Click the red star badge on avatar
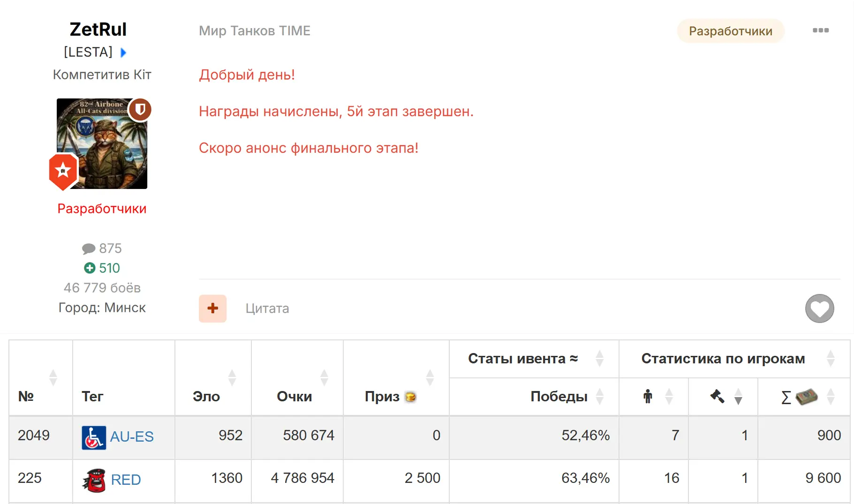 tap(63, 172)
